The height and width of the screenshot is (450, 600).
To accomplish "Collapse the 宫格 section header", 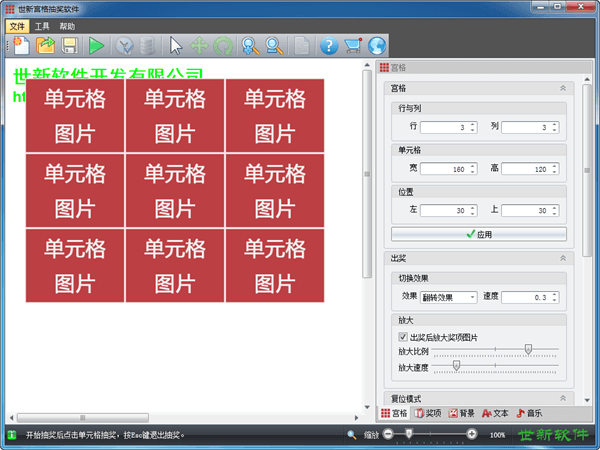I will pos(563,88).
